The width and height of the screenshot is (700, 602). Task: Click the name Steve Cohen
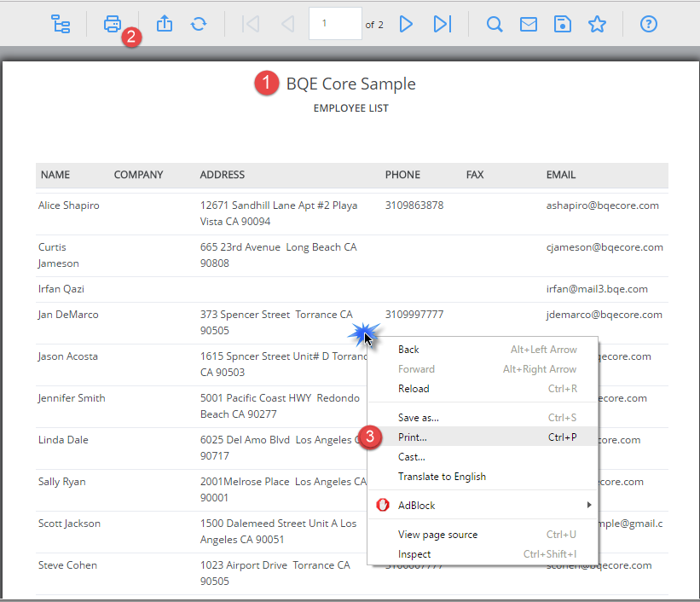[x=67, y=565]
